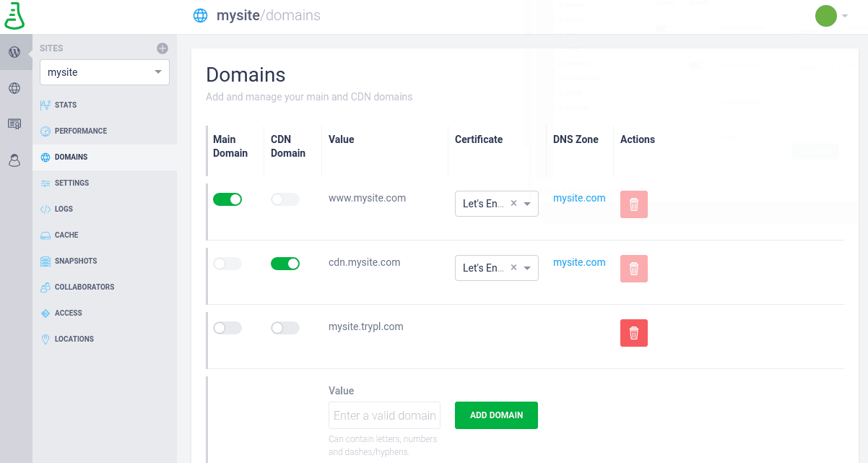
Task: Open the globe icon in left rail
Action: pos(14,88)
